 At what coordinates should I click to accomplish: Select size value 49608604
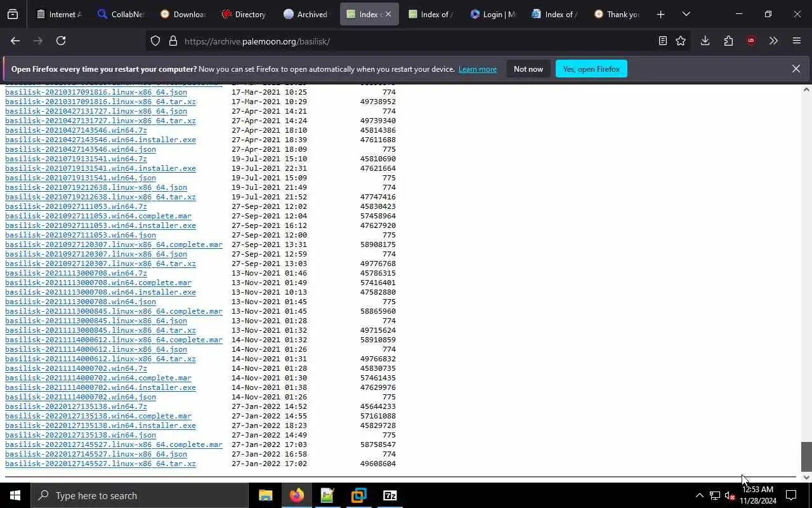tap(378, 464)
